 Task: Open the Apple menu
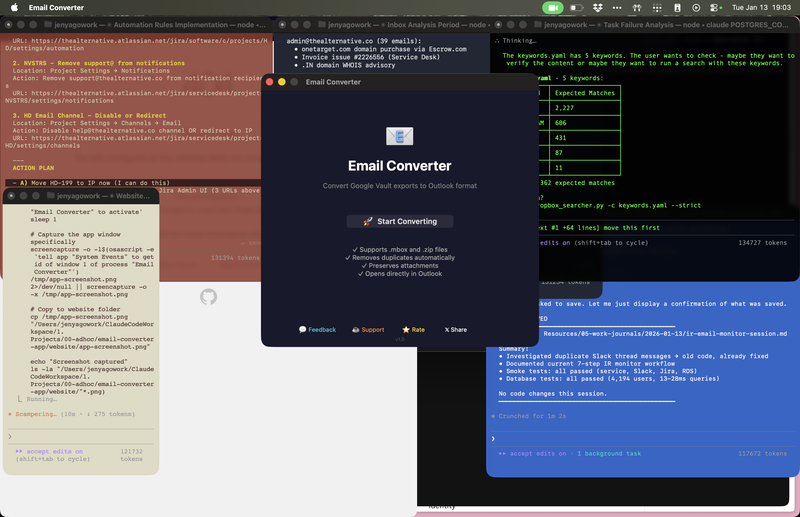(14, 8)
